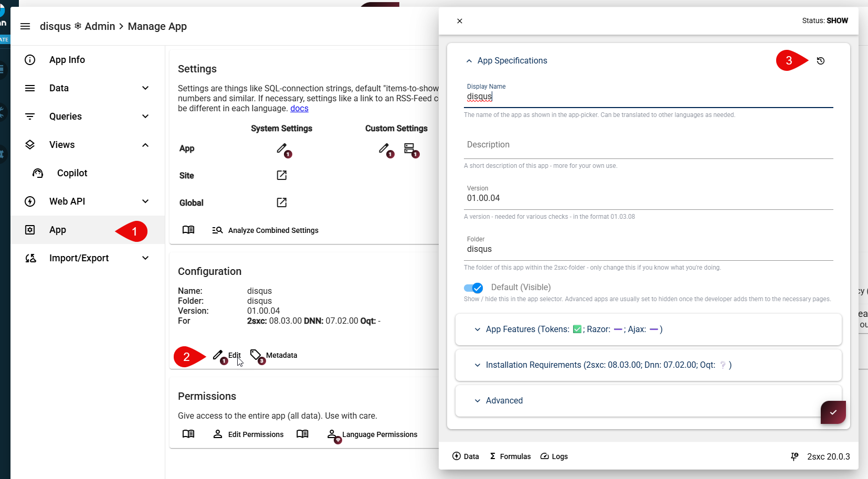Open docs book beside Edit Permissions
Image resolution: width=868 pixels, height=479 pixels.
click(188, 434)
